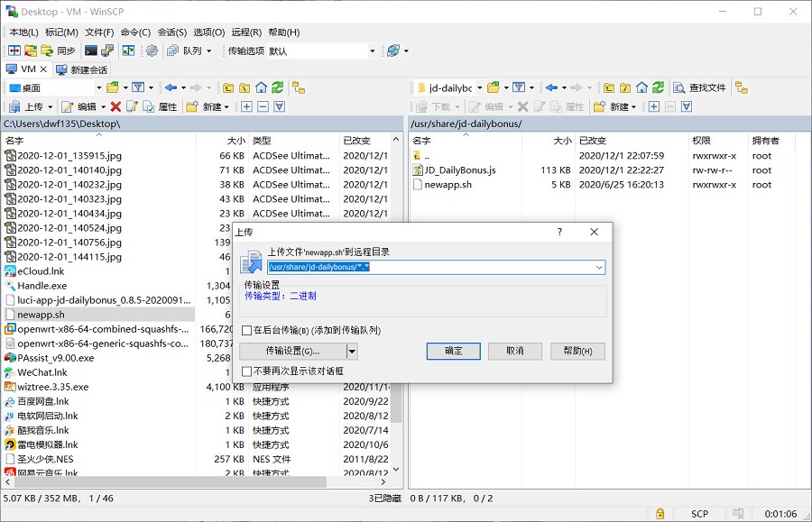This screenshot has height=522, width=812.
Task: Select JD_DailyBonus.js in the remote panel
Action: coord(460,170)
